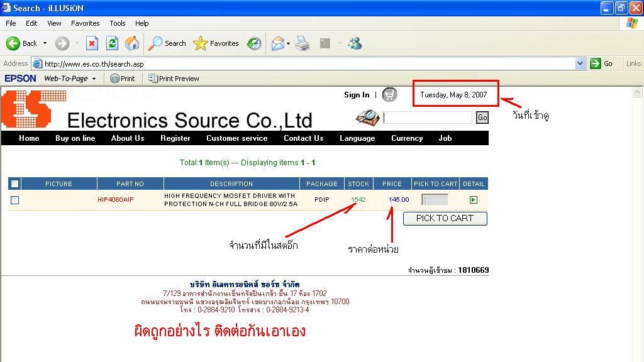Click the price value 145.00
This screenshot has width=644, height=362.
(x=399, y=199)
